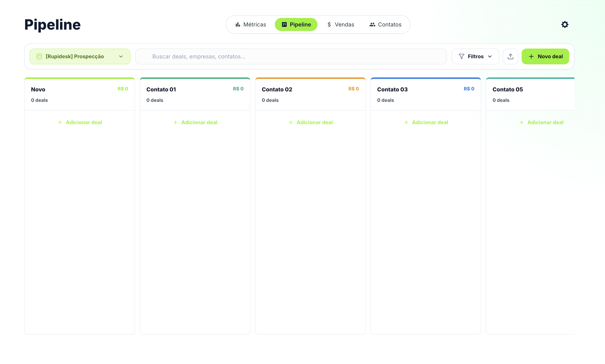Click the export upload icon button

(510, 56)
